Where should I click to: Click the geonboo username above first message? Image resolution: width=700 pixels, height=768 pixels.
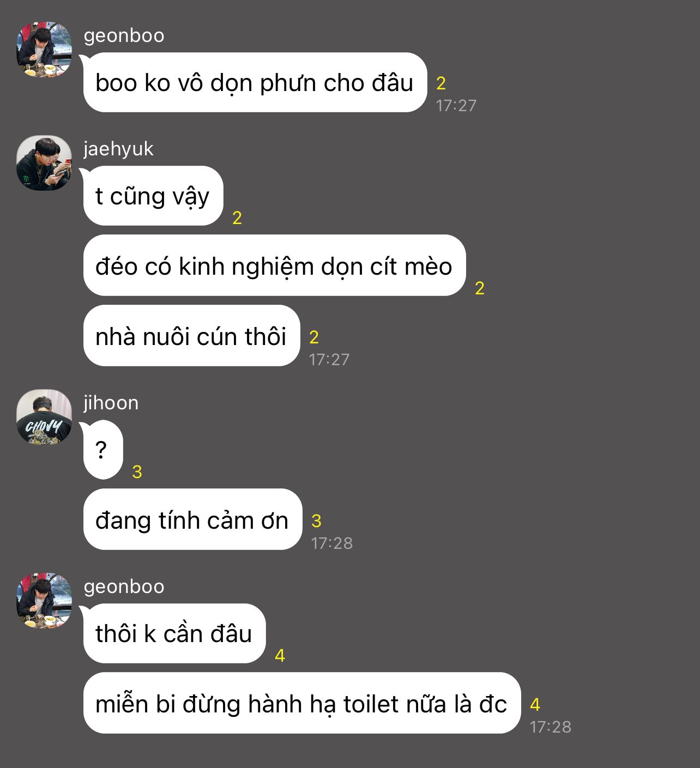pos(124,35)
